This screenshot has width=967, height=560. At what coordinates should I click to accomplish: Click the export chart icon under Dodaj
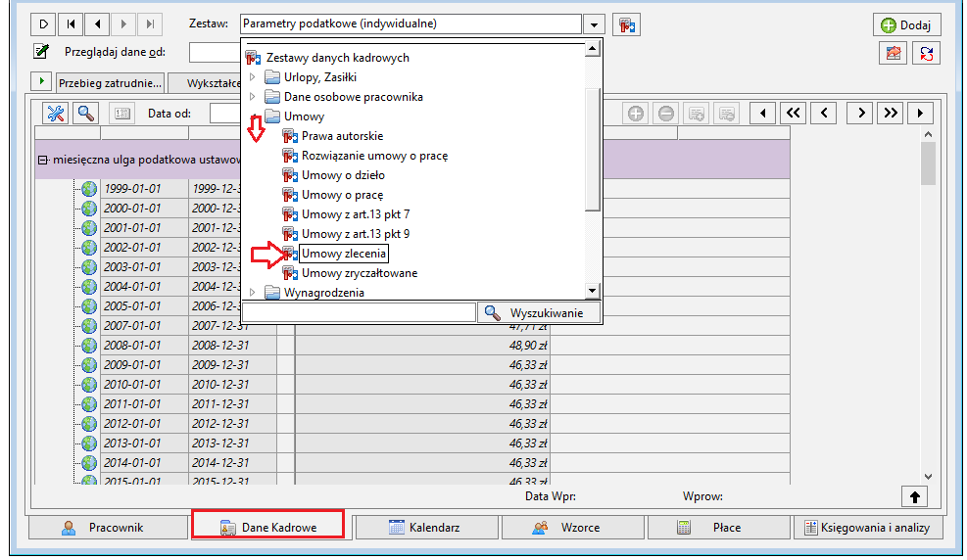[893, 54]
